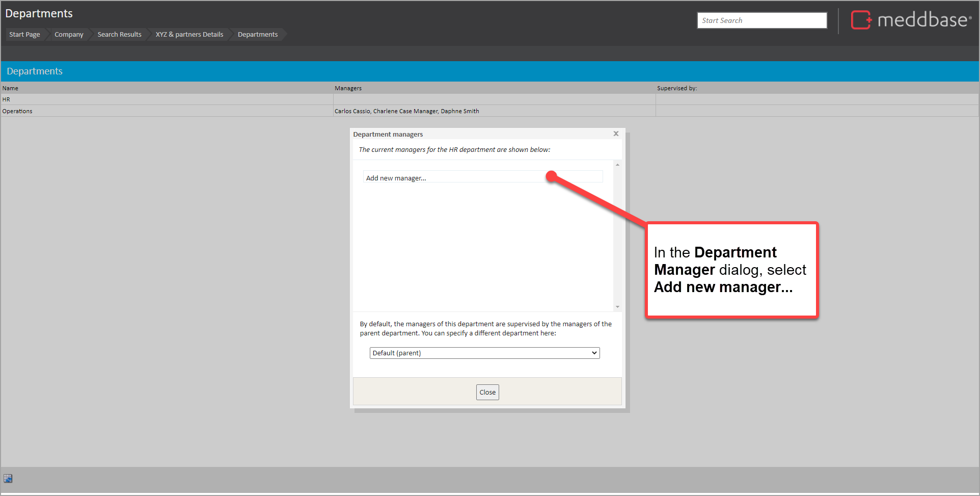Click the Managers column header

[x=348, y=88]
